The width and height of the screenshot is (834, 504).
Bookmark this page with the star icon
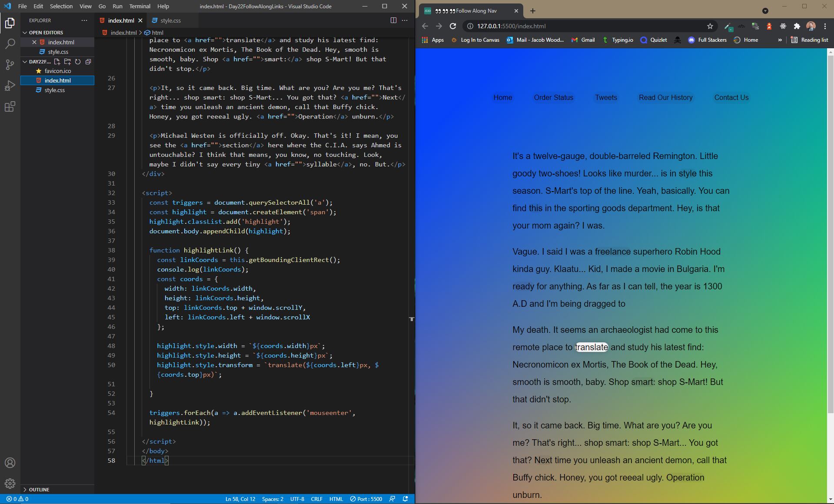coord(710,26)
